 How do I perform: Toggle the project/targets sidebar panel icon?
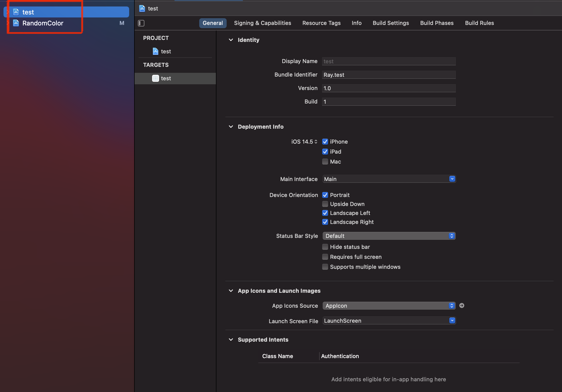click(x=141, y=23)
